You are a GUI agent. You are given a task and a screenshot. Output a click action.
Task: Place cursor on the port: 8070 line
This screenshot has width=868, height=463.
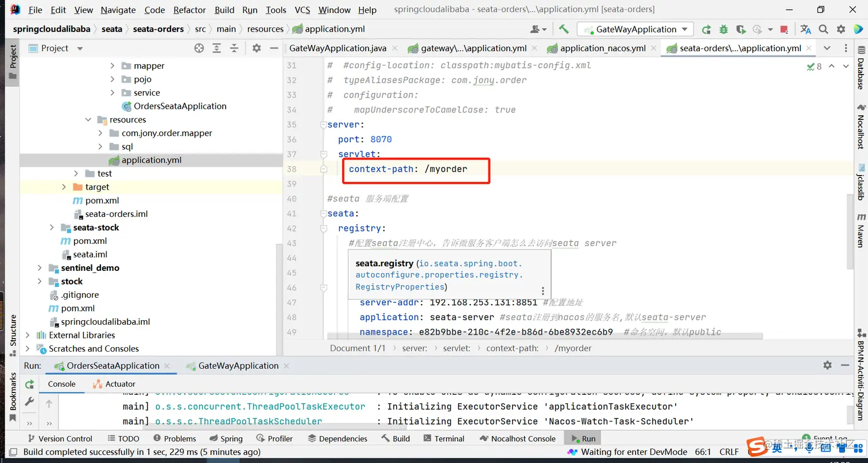pyautogui.click(x=365, y=139)
